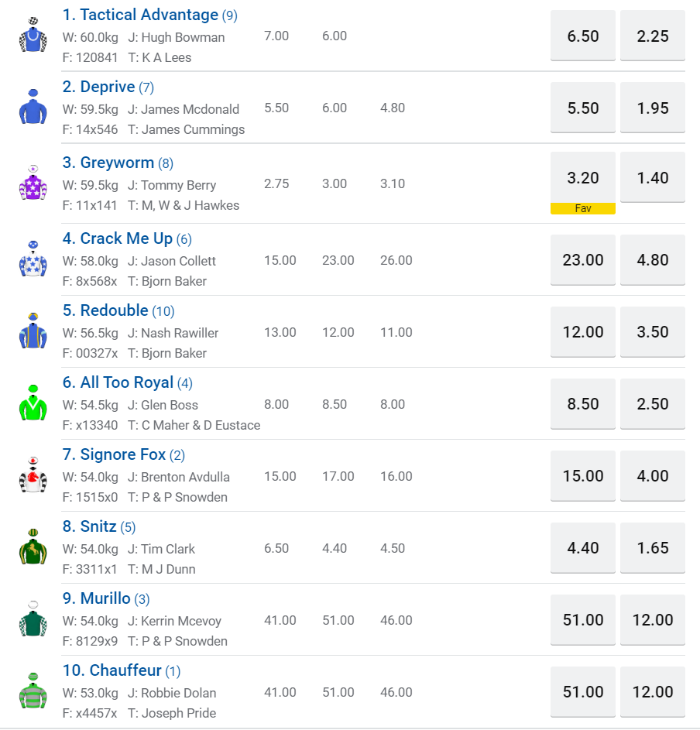Click Chauffeur's striped green silks icon

33,691
